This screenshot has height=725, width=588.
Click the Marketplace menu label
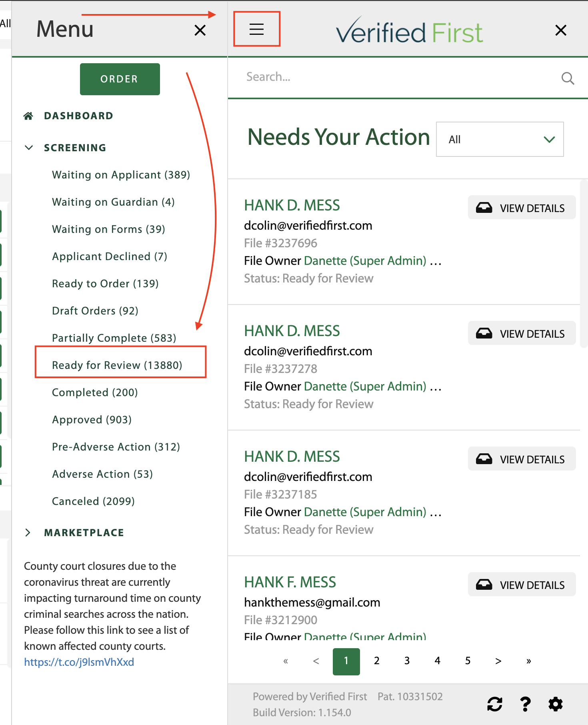[x=84, y=533]
